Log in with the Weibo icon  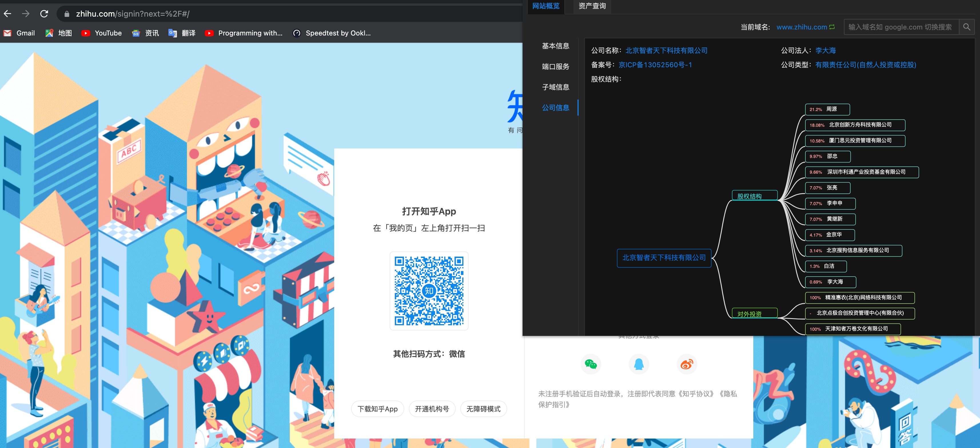pos(687,365)
